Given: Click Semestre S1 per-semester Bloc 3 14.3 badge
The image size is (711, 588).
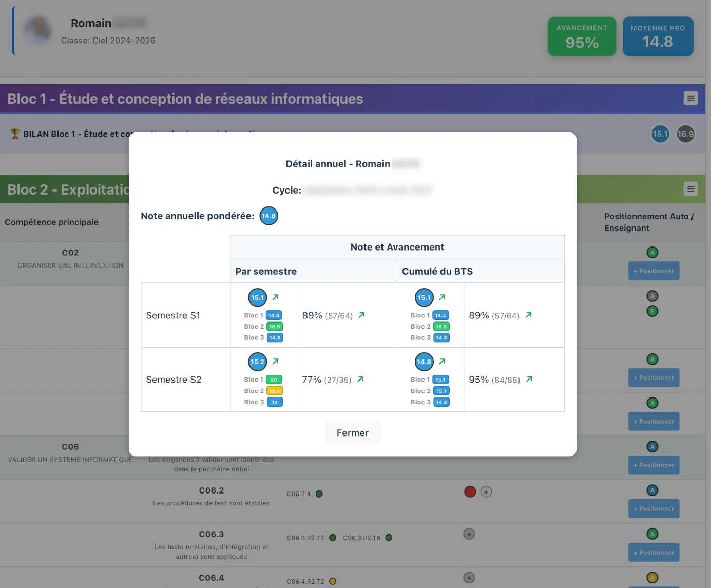Looking at the screenshot, I should pos(275,338).
